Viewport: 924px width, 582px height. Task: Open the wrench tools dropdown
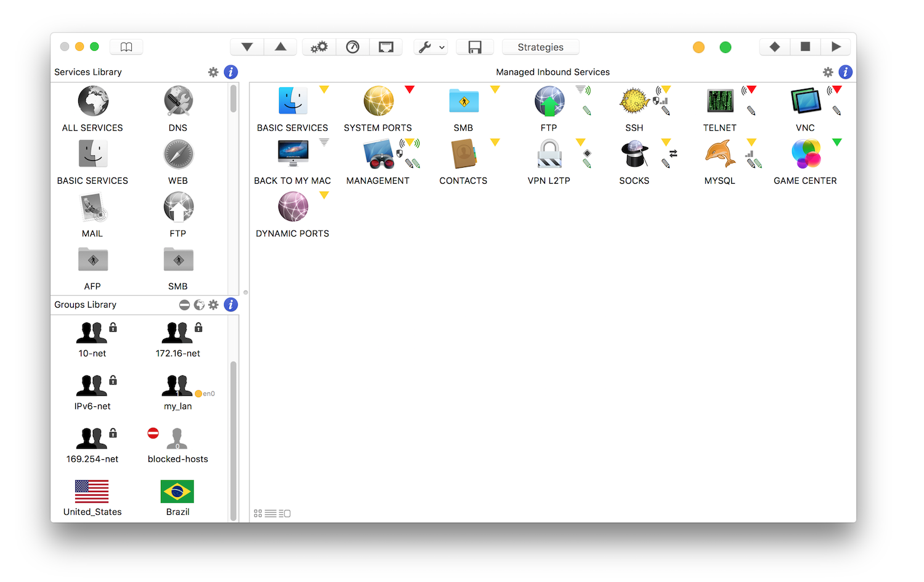pos(431,47)
